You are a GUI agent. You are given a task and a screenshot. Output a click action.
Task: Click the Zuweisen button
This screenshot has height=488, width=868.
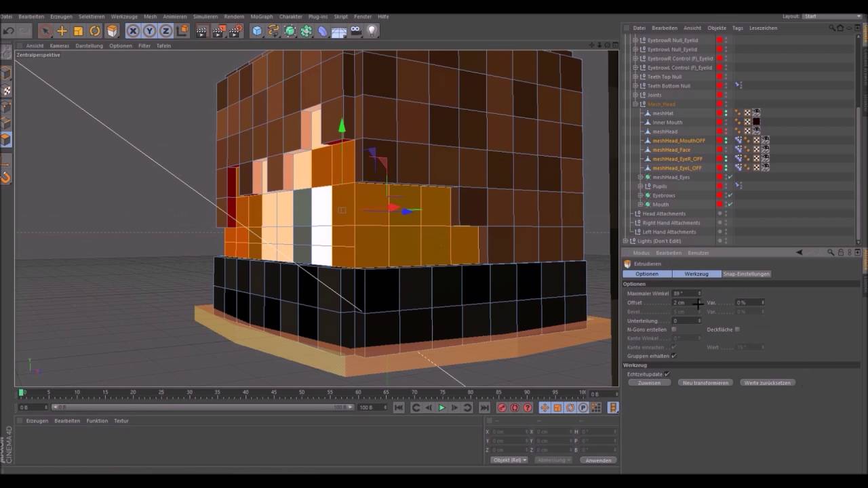coord(649,383)
